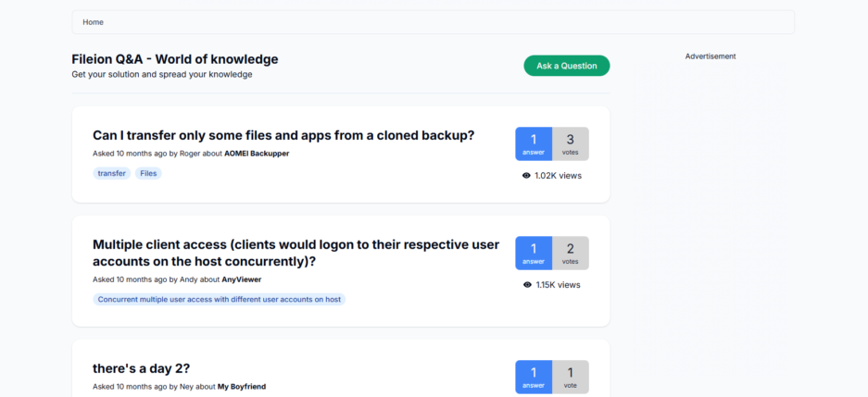Click the 1 answer box on first question
Image resolution: width=868 pixels, height=397 pixels.
534,143
